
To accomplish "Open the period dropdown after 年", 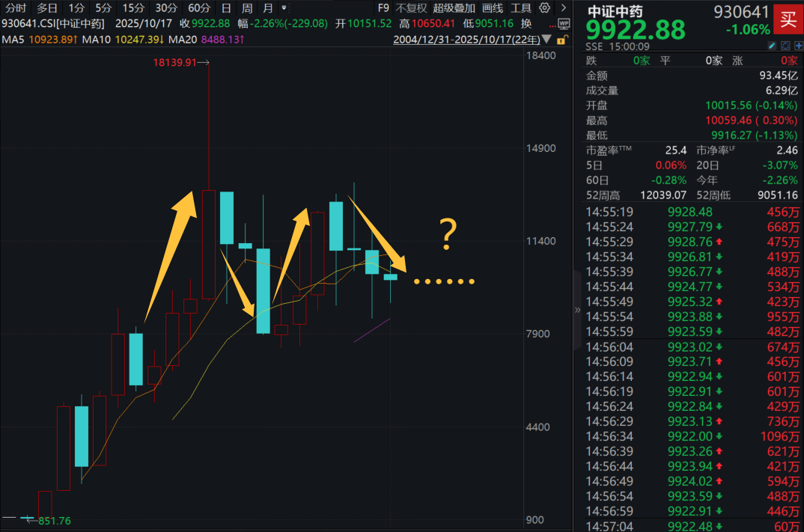I will [284, 8].
